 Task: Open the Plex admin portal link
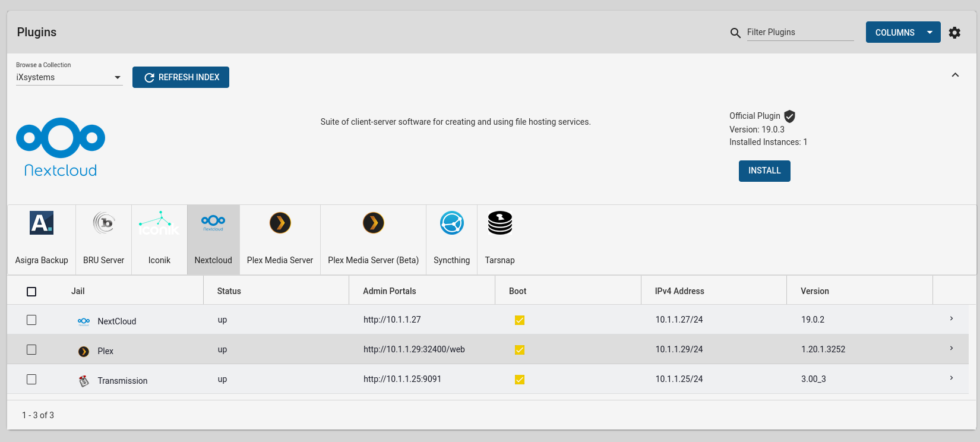click(x=414, y=349)
